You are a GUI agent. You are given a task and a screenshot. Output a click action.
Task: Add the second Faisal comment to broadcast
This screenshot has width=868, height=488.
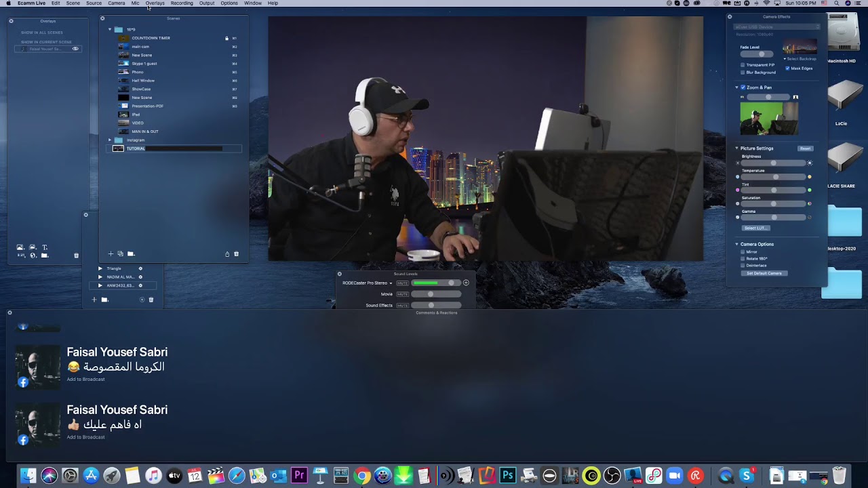click(85, 437)
